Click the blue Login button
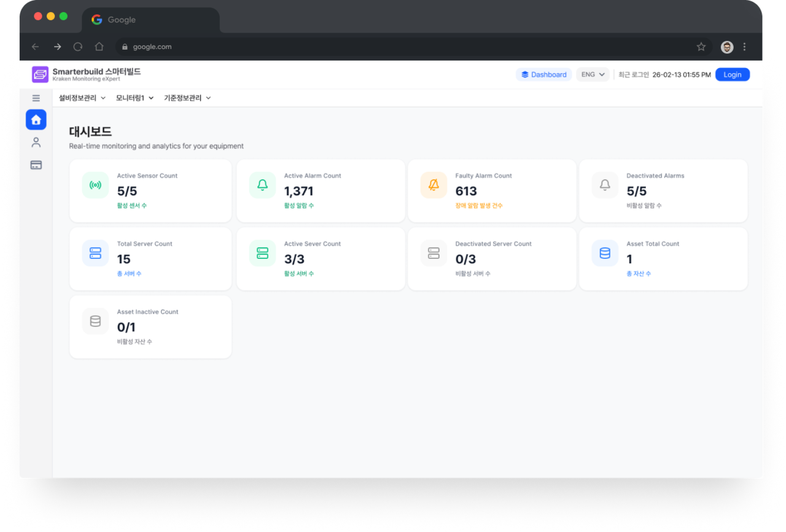The image size is (786, 532). (733, 74)
